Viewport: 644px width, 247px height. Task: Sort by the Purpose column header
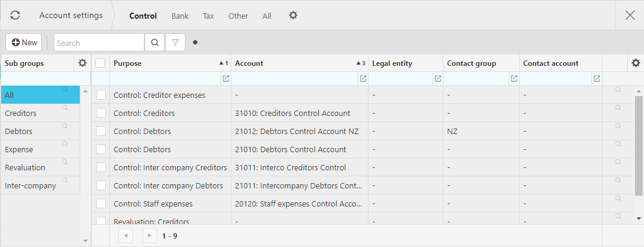coord(170,63)
